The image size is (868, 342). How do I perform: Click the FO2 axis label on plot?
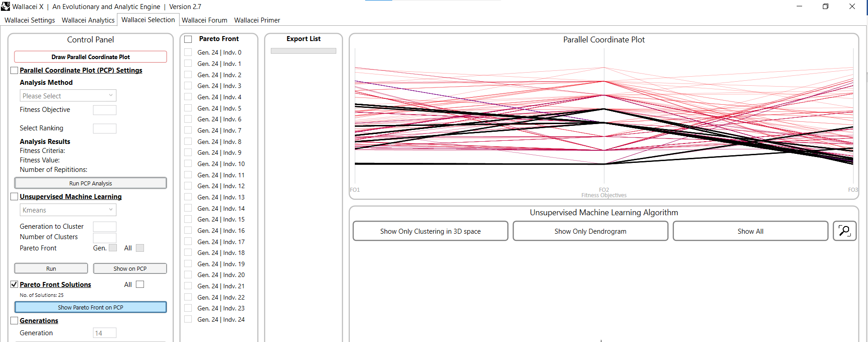coord(604,189)
